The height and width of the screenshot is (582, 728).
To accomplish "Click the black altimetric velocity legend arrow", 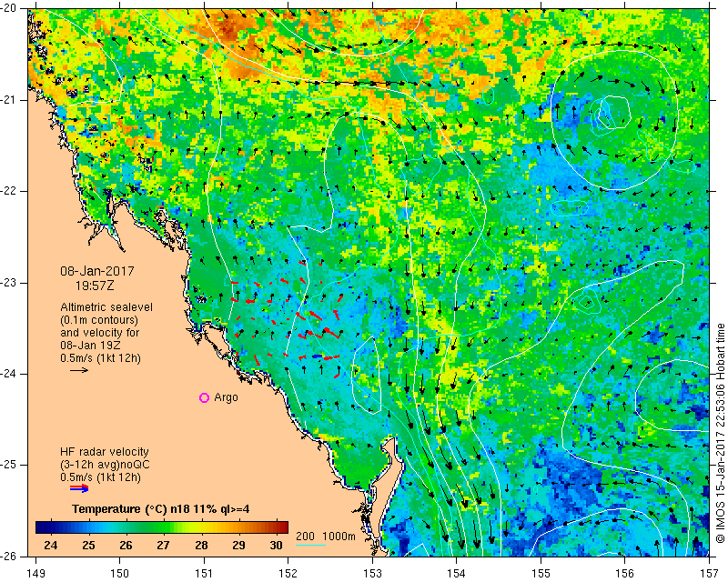I will pos(79,370).
